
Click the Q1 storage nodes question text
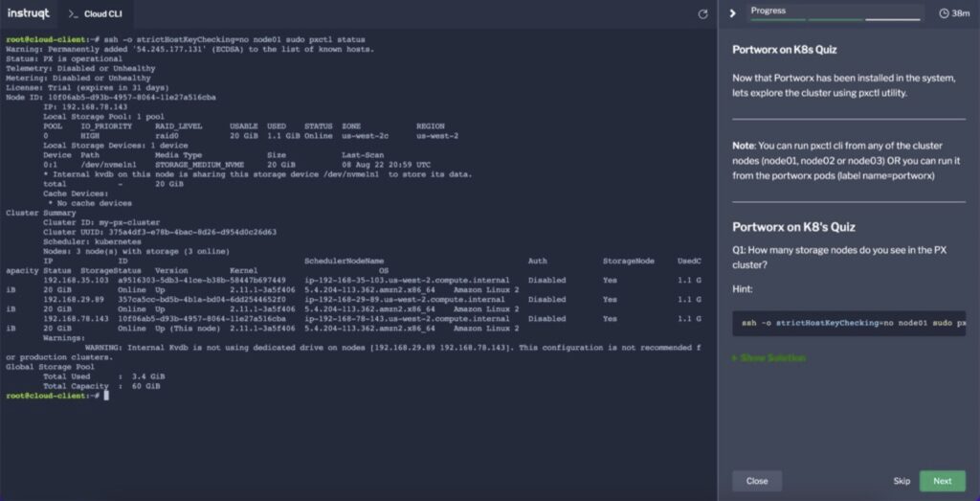coord(833,257)
